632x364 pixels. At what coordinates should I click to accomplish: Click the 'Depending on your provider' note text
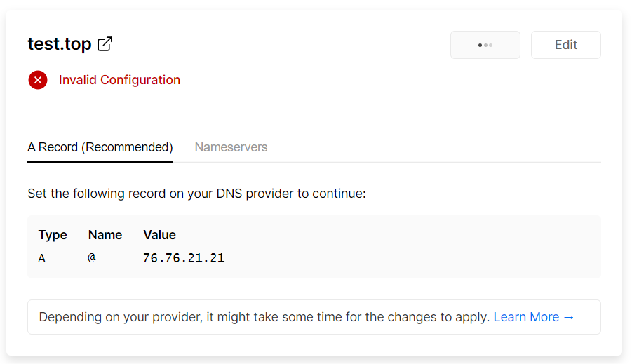tap(264, 317)
